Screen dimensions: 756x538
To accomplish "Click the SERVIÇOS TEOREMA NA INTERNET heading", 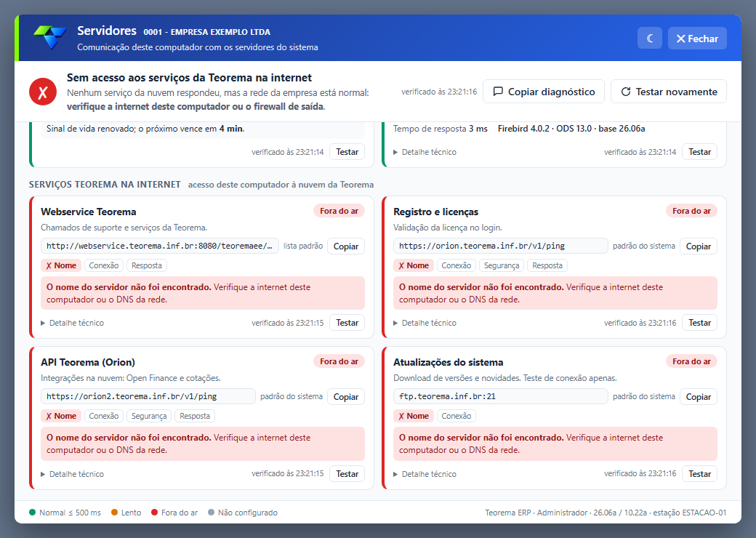I will pos(105,184).
